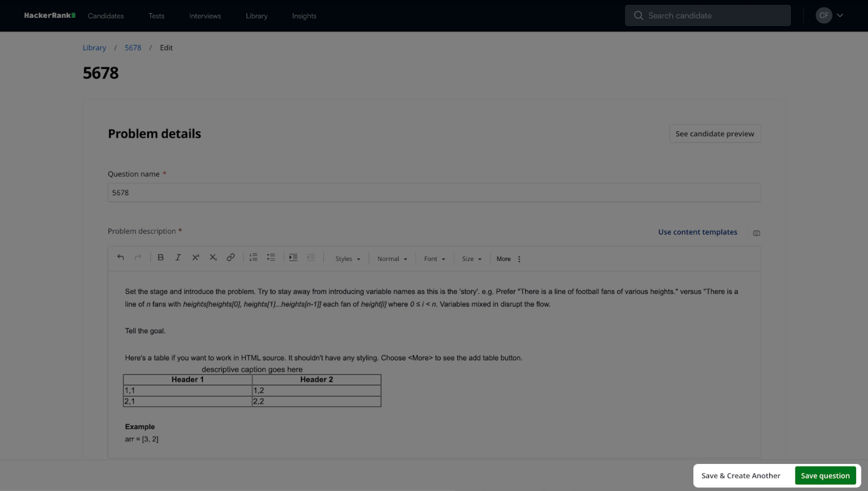Toggle bold formatting
Viewport: 868px width, 491px height.
[161, 258]
